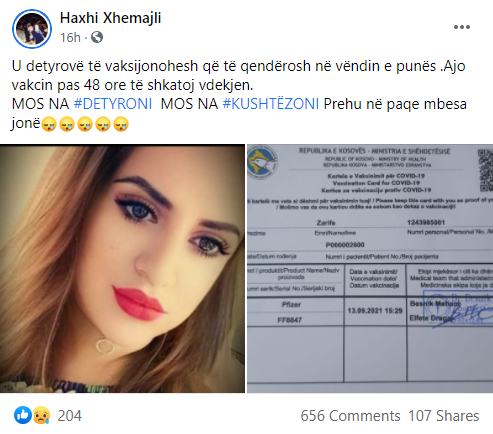The height and width of the screenshot is (434, 493).
Task: Open the Haxhi Xhemajli profile name link
Action: (110, 18)
